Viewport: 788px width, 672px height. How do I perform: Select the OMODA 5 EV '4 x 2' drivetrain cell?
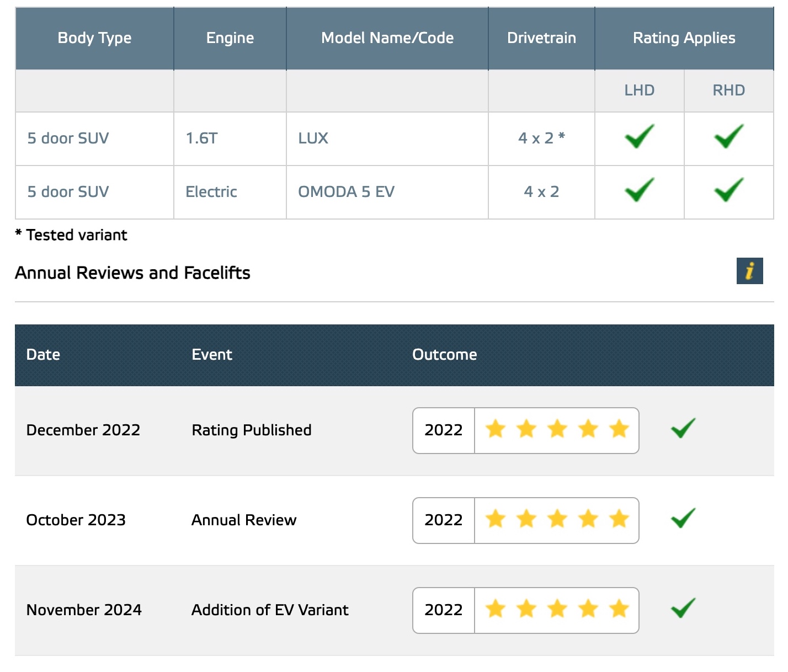[541, 192]
